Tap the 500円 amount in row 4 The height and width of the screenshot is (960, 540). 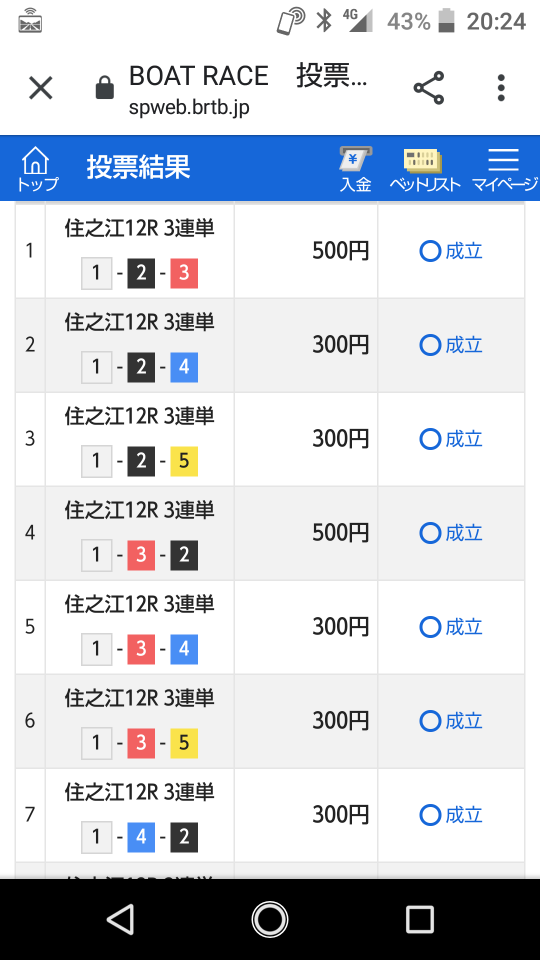tap(340, 533)
